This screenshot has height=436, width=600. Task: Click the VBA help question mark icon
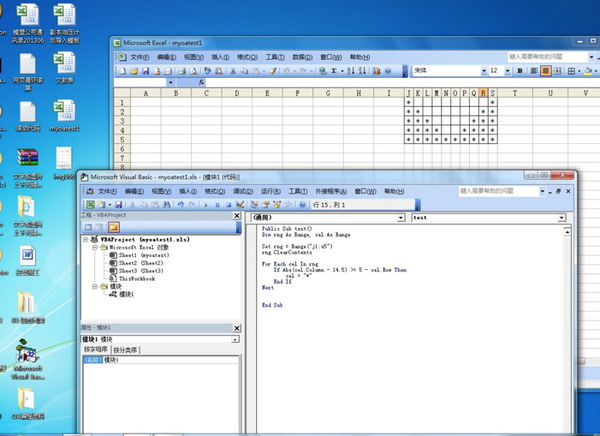click(x=302, y=205)
